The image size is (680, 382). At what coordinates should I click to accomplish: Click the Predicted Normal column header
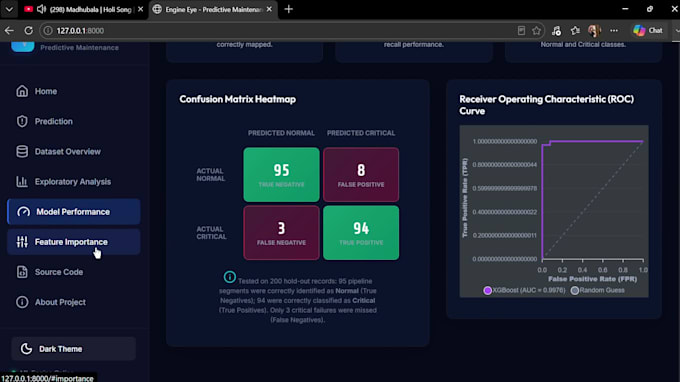281,133
